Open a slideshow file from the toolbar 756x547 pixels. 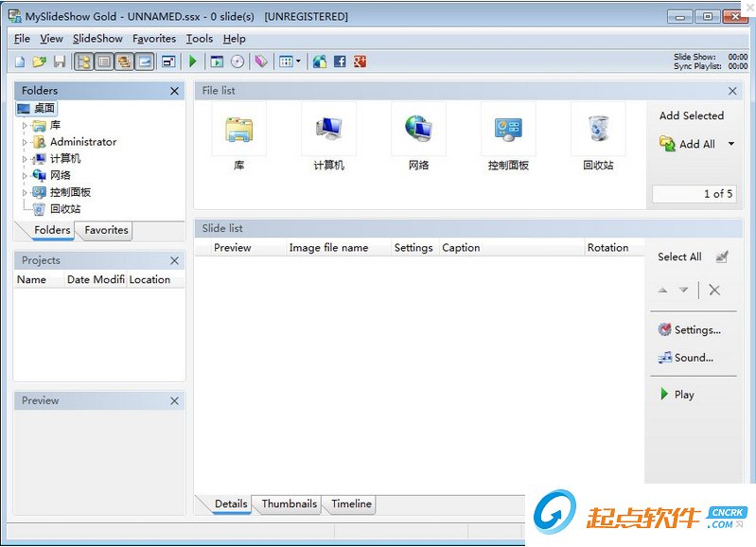click(x=40, y=62)
